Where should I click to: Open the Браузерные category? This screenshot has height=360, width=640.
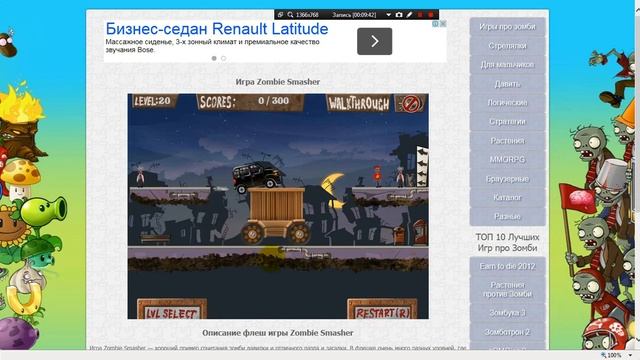pos(507,179)
